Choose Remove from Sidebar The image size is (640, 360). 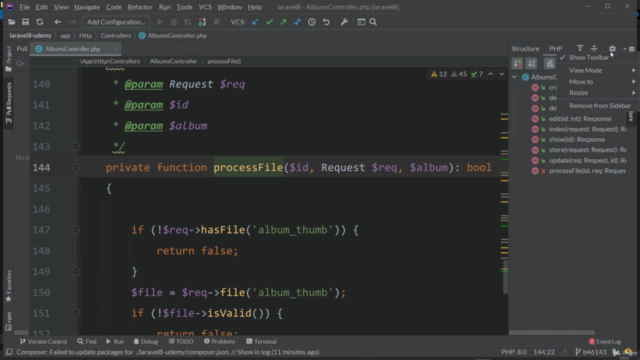(596, 106)
